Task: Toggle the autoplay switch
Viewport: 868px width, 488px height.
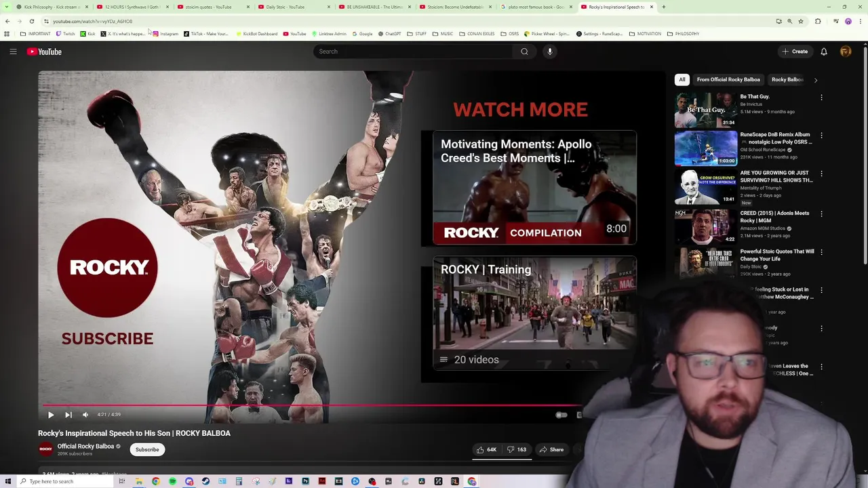Action: 561,415
